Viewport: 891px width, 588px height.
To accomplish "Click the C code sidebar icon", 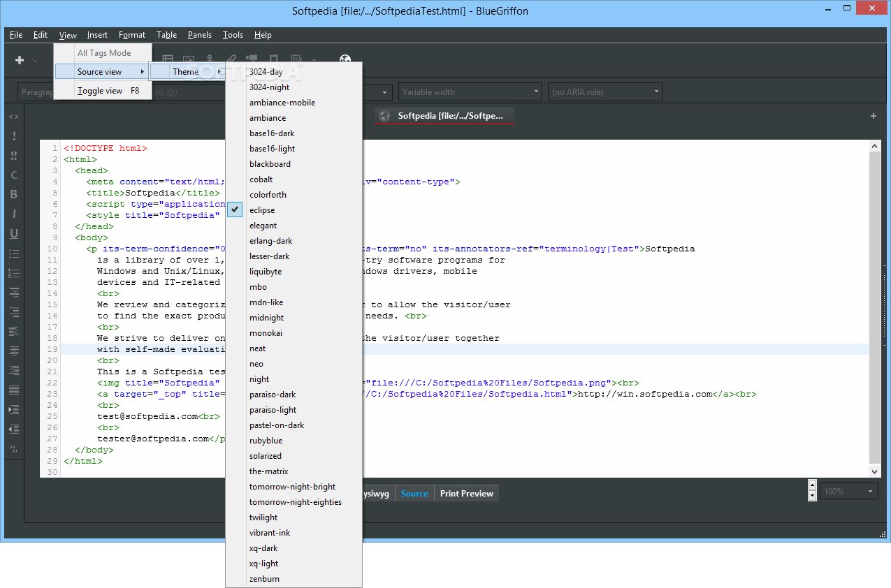I will (14, 175).
